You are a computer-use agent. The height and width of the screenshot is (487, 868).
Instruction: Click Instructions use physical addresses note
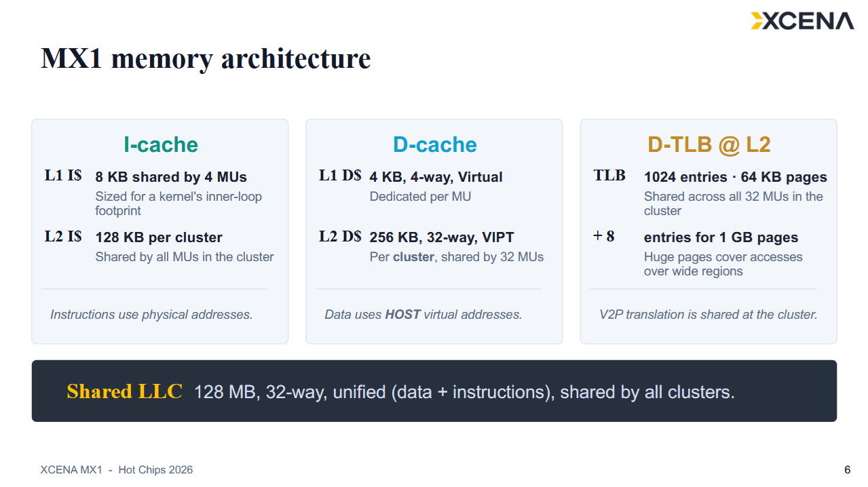[x=151, y=315]
